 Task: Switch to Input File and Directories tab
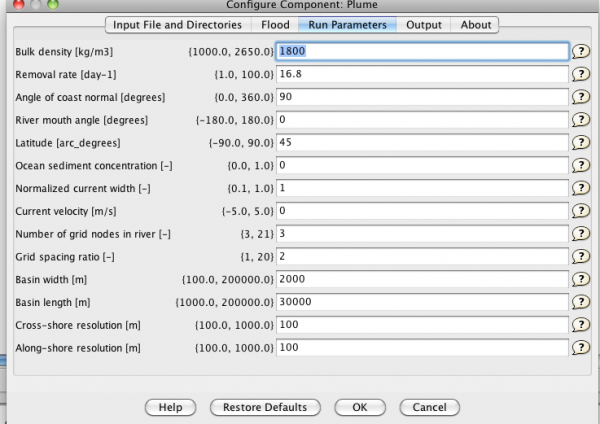176,25
